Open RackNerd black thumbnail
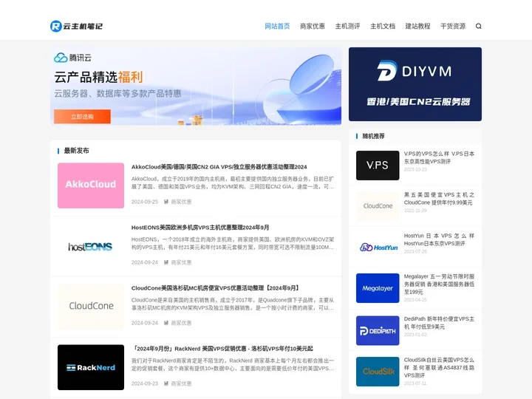Screen dimensions: 532x399 pyautogui.click(x=91, y=367)
